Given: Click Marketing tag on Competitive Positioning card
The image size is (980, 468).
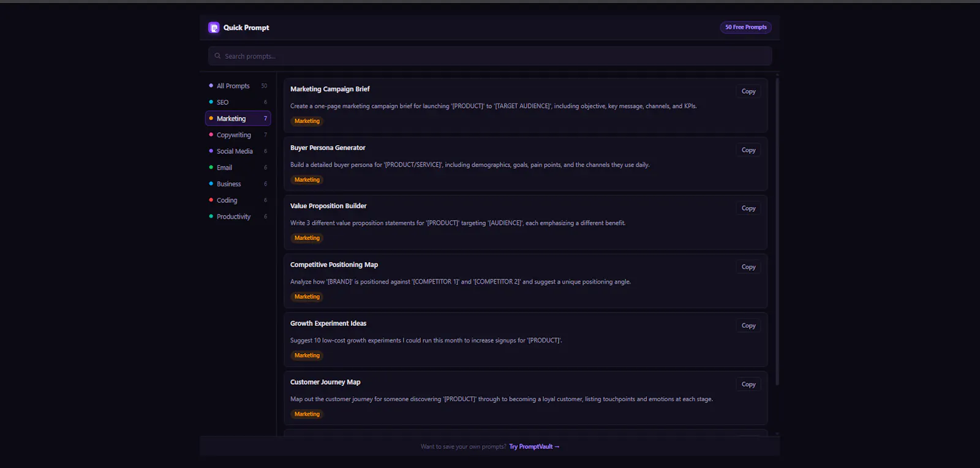Looking at the screenshot, I should [307, 297].
